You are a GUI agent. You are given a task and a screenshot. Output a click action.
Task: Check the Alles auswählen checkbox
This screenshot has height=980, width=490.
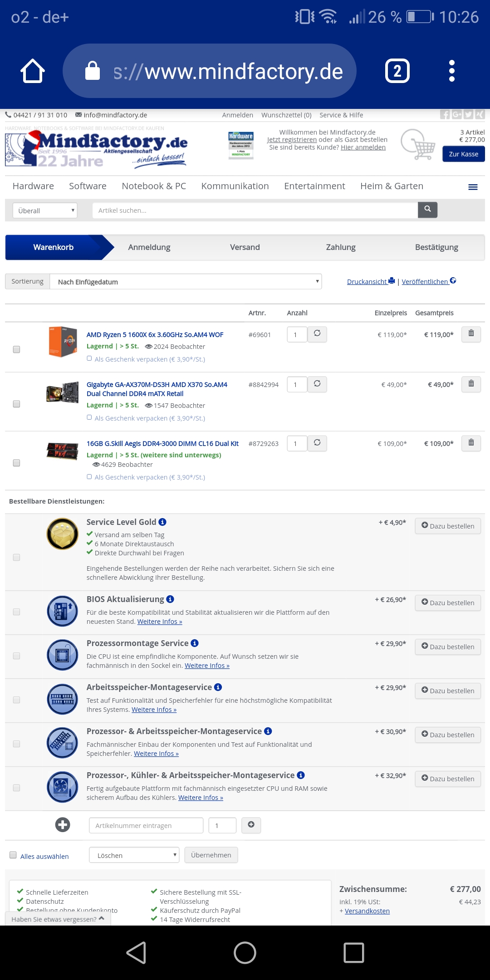pos(13,855)
